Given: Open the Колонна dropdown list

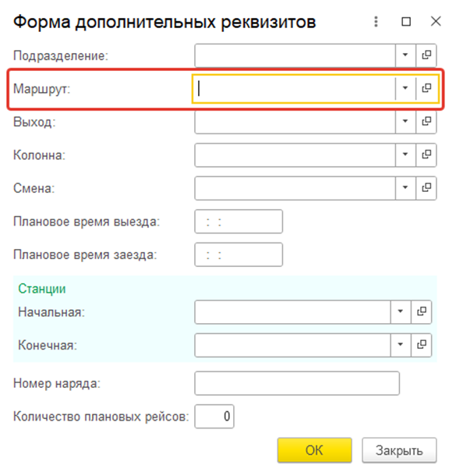Looking at the screenshot, I should tap(405, 155).
